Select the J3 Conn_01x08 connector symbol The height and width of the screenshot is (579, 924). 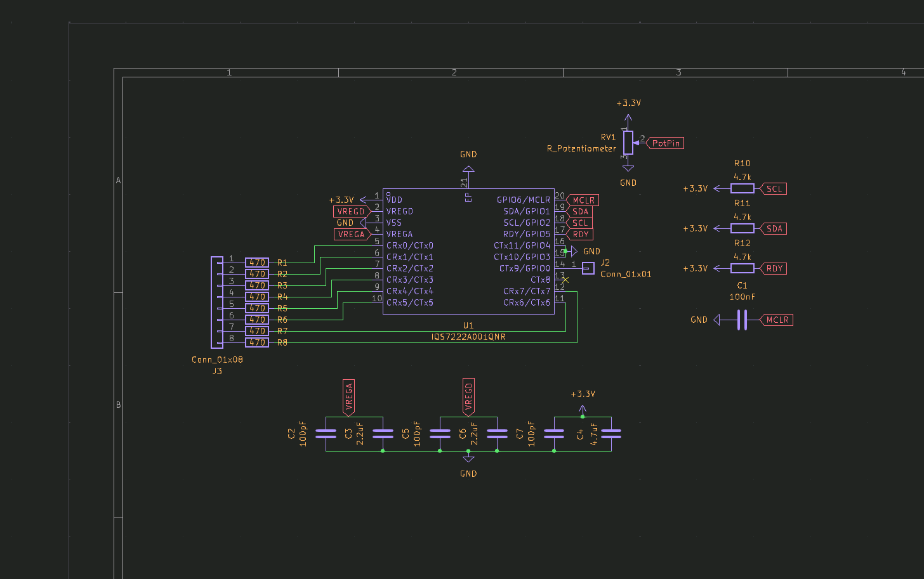(216, 303)
